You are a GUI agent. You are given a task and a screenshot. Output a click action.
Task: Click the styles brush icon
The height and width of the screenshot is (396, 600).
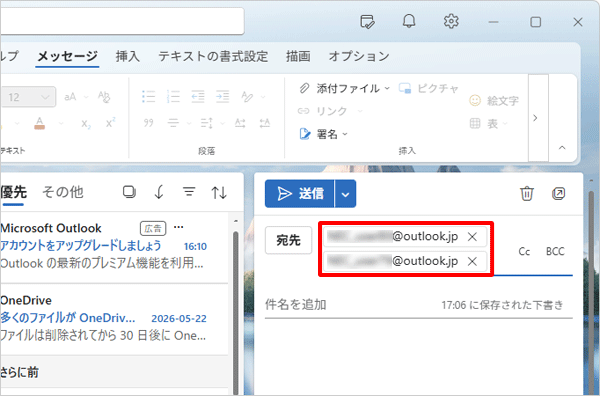pyautogui.click(x=247, y=97)
